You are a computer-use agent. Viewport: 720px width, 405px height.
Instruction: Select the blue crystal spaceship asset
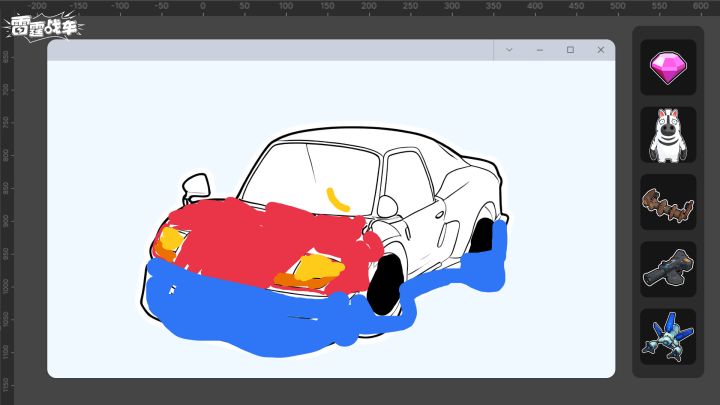668,337
